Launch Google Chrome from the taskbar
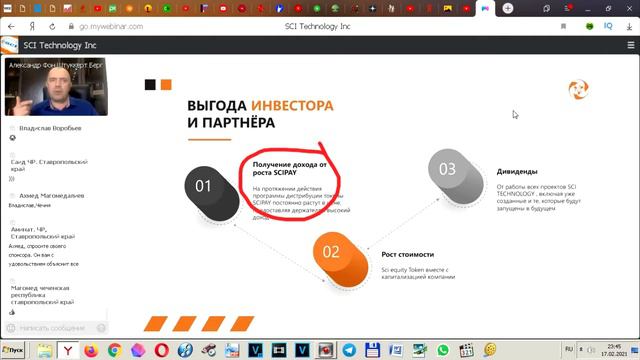Image resolution: width=640 pixels, height=360 pixels. (x=115, y=350)
